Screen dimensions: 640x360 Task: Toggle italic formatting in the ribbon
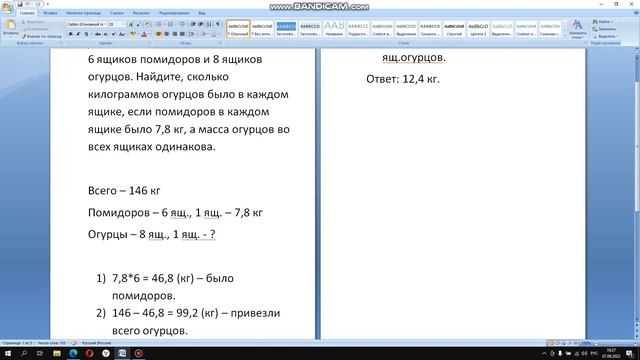click(x=78, y=34)
